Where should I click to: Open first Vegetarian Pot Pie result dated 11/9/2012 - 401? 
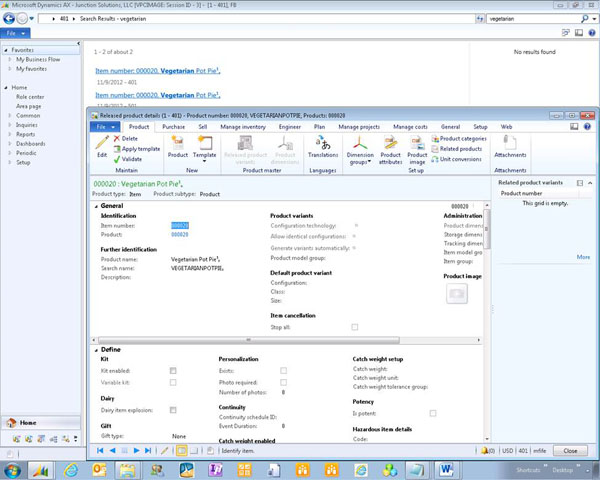coord(158,71)
